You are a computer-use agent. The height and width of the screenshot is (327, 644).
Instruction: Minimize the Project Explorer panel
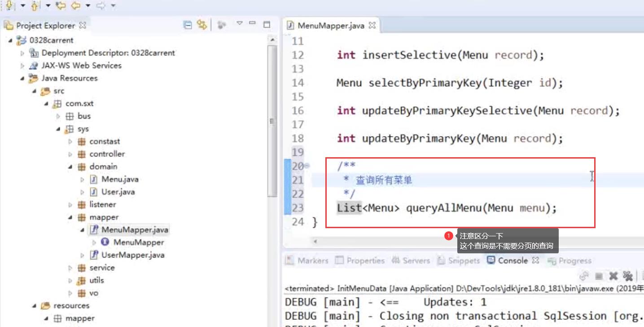pos(252,23)
